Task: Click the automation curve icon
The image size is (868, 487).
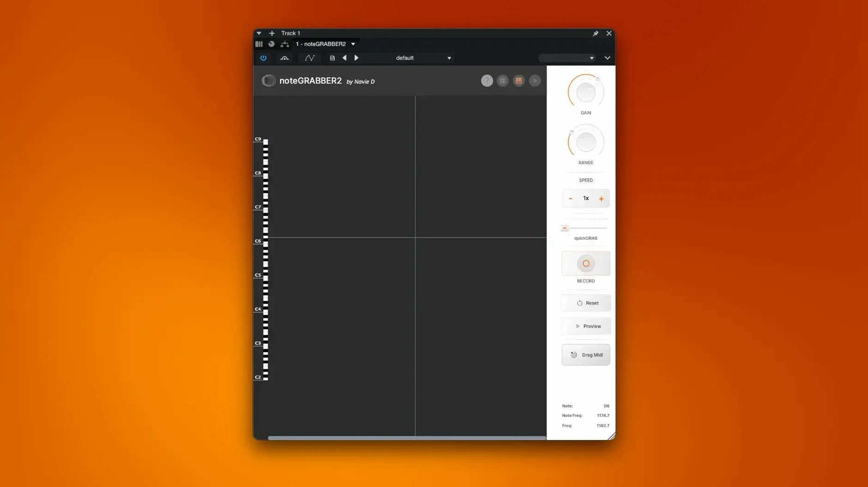Action: [310, 58]
